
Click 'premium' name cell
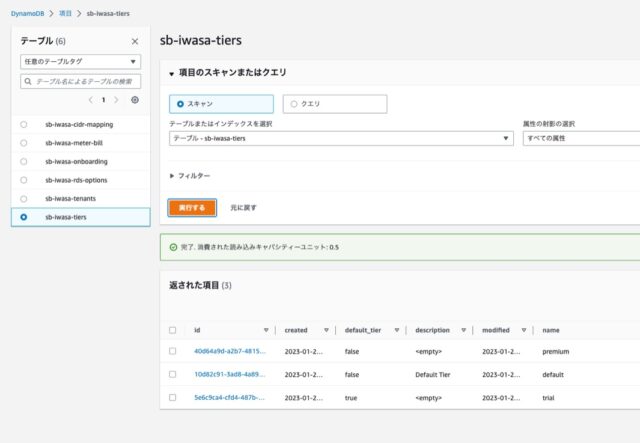tap(556, 351)
